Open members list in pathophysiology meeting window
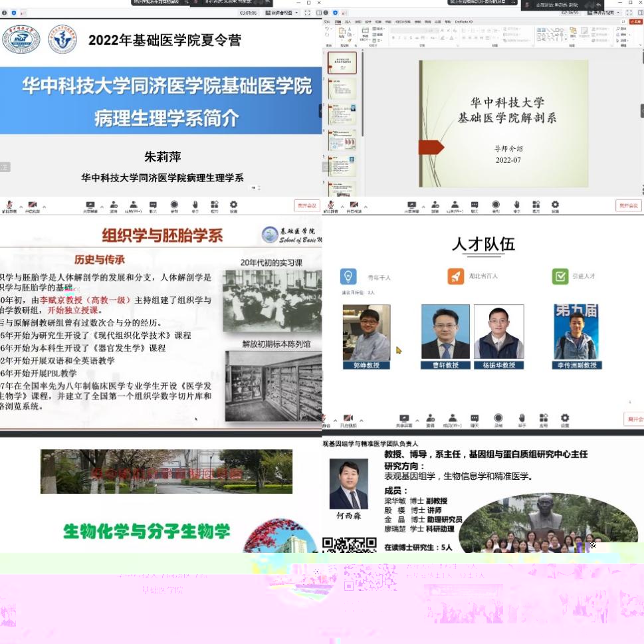The height and width of the screenshot is (644, 644). (133, 207)
